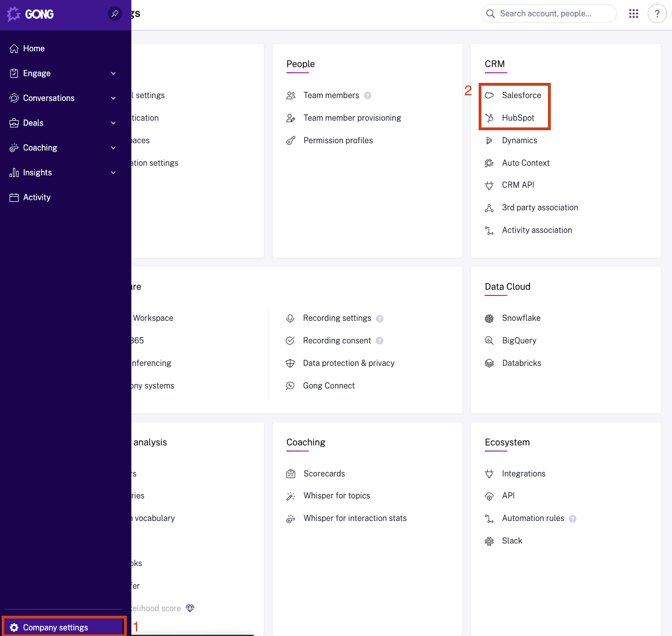Click the Salesforce cloud icon
Screen dimensions: 672x636
pos(489,95)
